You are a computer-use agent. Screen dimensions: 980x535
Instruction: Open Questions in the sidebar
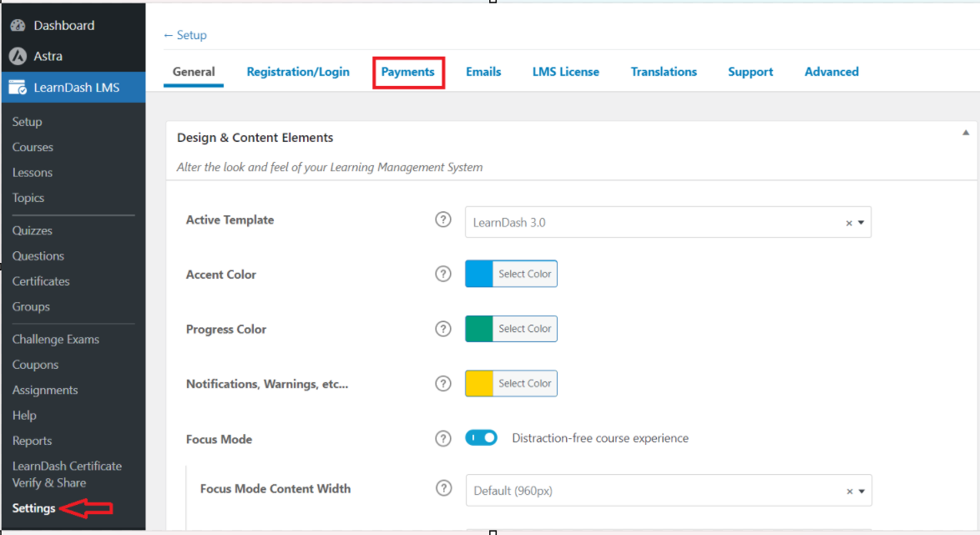(x=38, y=255)
